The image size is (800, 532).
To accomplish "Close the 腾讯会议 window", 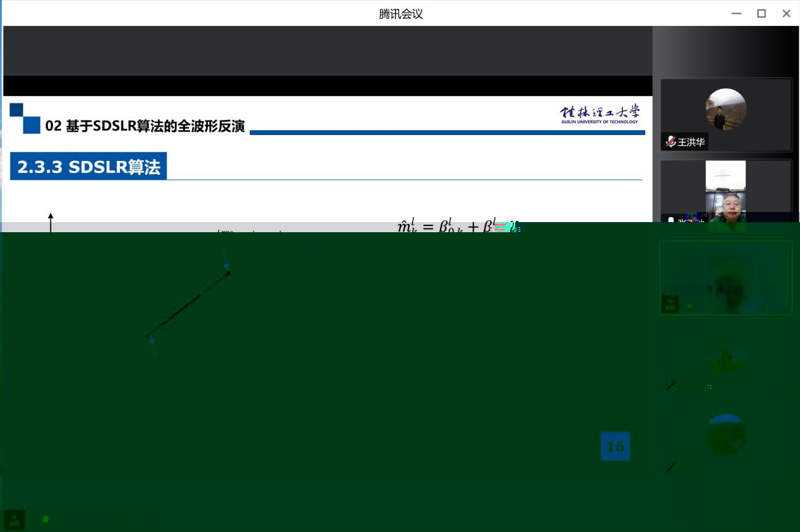I will click(x=786, y=13).
